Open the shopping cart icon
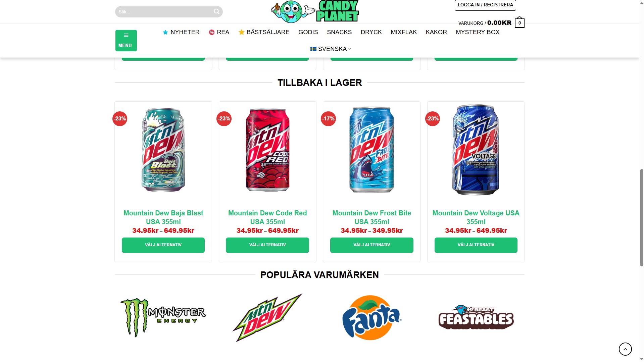This screenshot has height=362, width=644. click(519, 22)
